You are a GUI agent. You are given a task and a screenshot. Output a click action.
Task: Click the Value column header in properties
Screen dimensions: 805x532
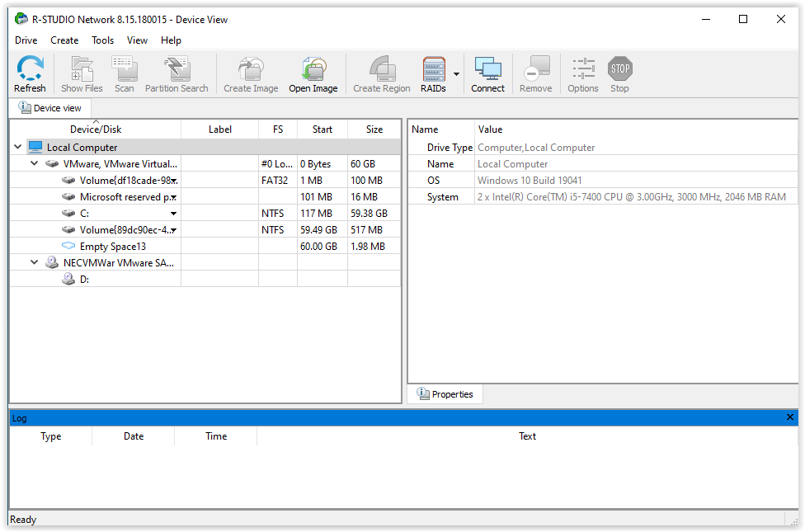[x=636, y=129]
